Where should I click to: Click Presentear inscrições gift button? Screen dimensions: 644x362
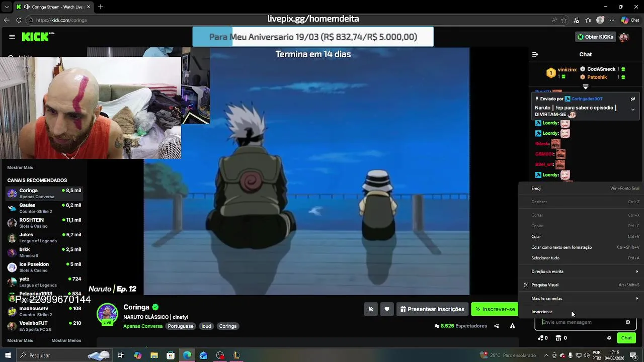pos(432,309)
